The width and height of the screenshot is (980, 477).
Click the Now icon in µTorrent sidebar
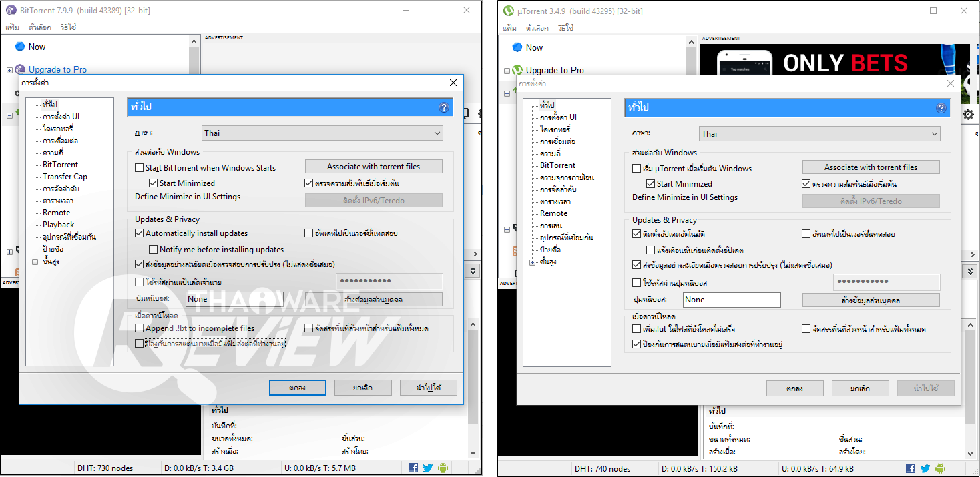[x=517, y=47]
